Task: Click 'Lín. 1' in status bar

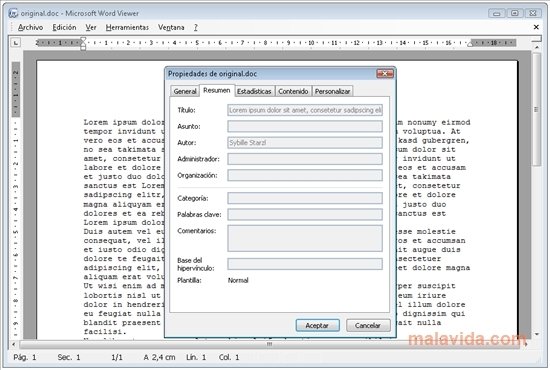Action: [196, 357]
